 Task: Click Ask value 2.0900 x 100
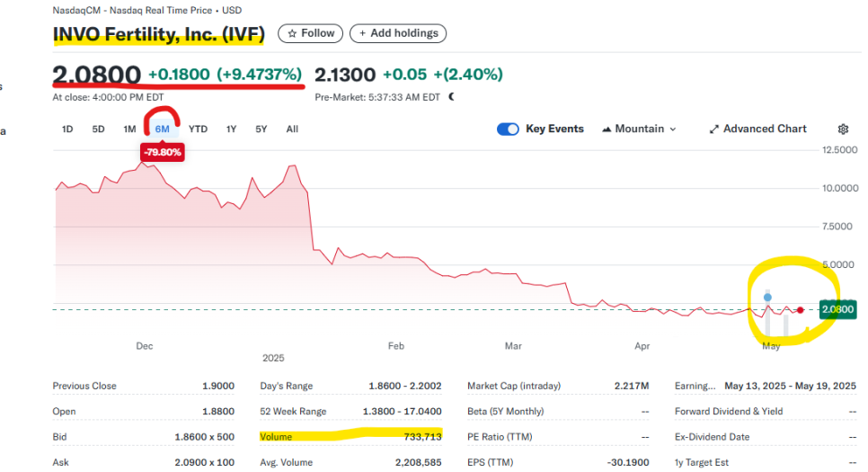[204, 463]
